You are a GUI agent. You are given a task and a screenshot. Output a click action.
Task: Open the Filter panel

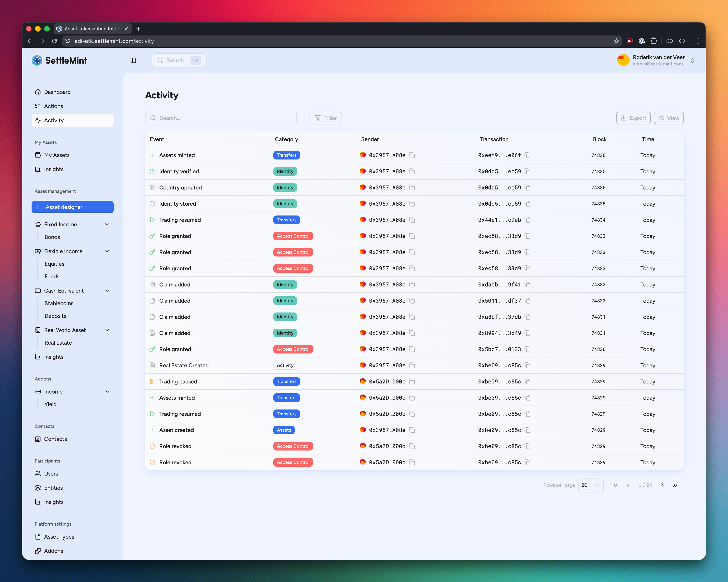(x=325, y=118)
